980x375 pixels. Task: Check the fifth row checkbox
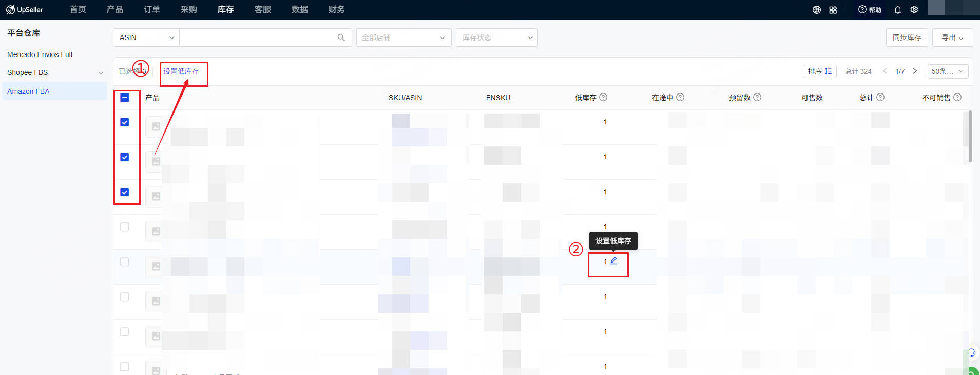coord(125,262)
